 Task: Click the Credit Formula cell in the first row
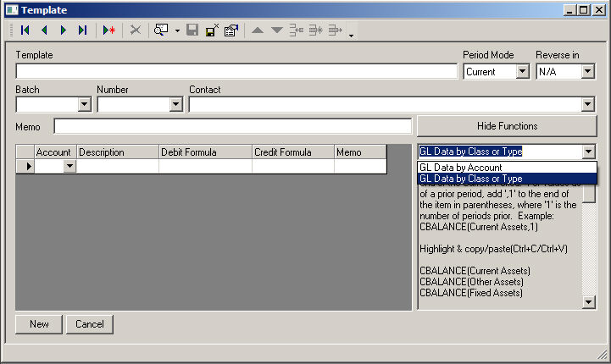point(293,166)
